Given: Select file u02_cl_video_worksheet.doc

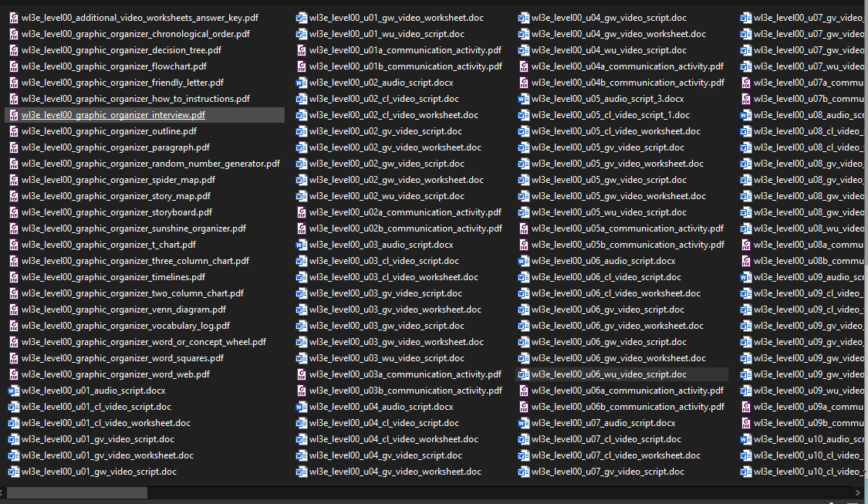Looking at the screenshot, I should (393, 115).
